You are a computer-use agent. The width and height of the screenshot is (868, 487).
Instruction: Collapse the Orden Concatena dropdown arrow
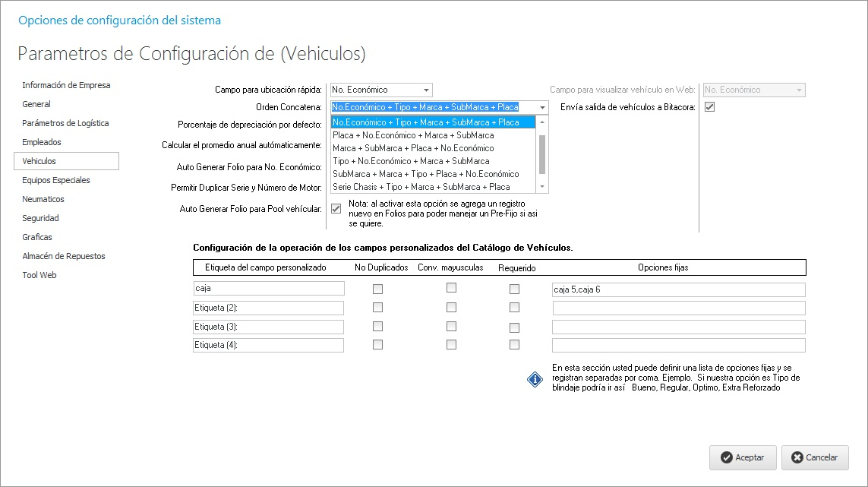click(541, 108)
